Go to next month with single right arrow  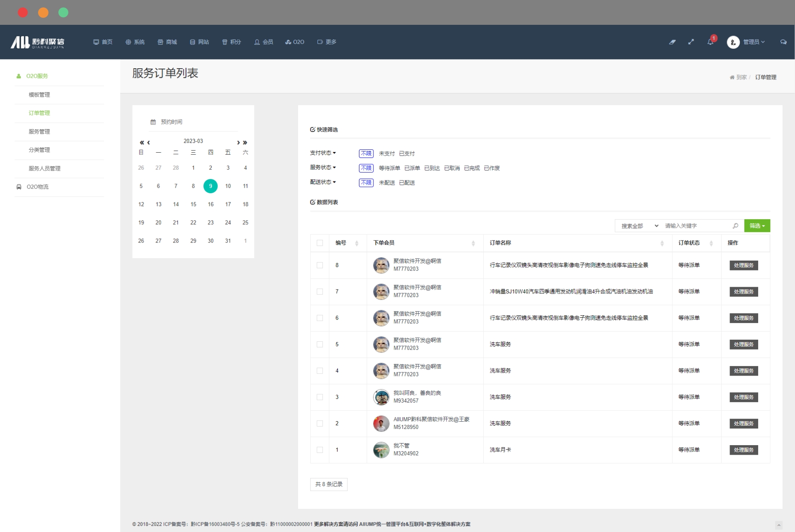[238, 142]
